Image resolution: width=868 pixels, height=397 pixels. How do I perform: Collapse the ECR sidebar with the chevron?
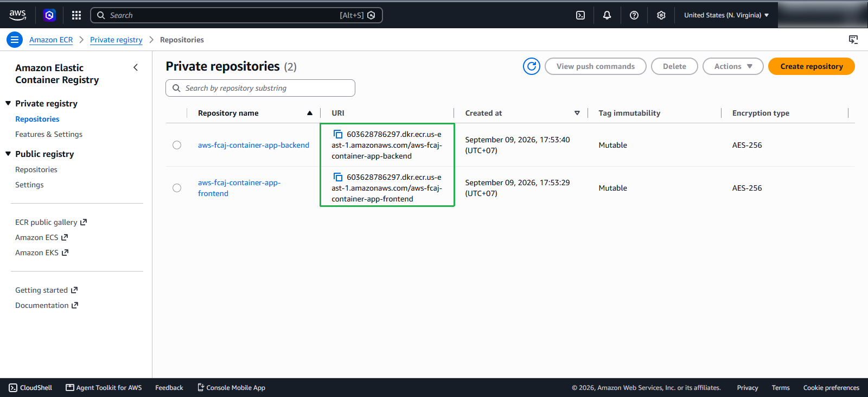pos(136,67)
